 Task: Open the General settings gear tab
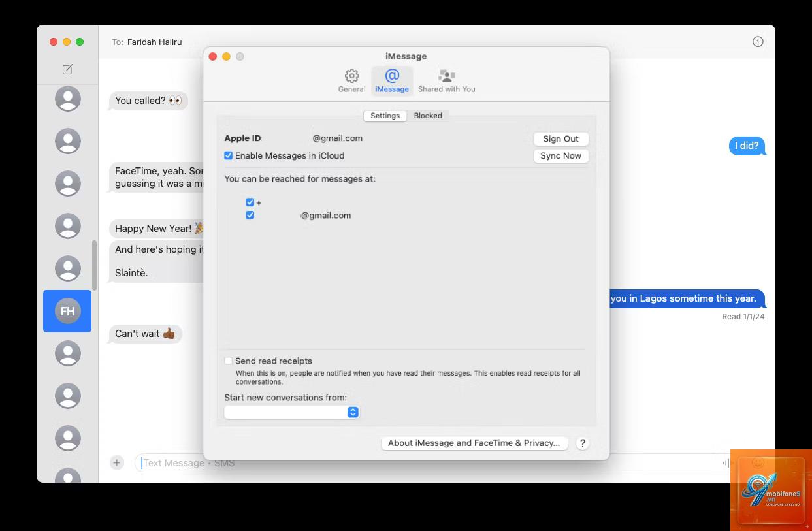click(x=351, y=81)
